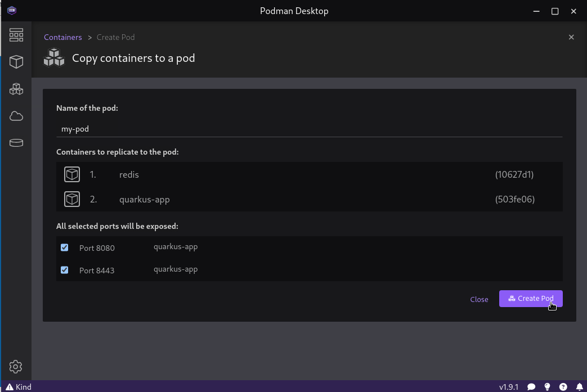
Task: Select the quarkus-app container name in list
Action: tap(145, 199)
